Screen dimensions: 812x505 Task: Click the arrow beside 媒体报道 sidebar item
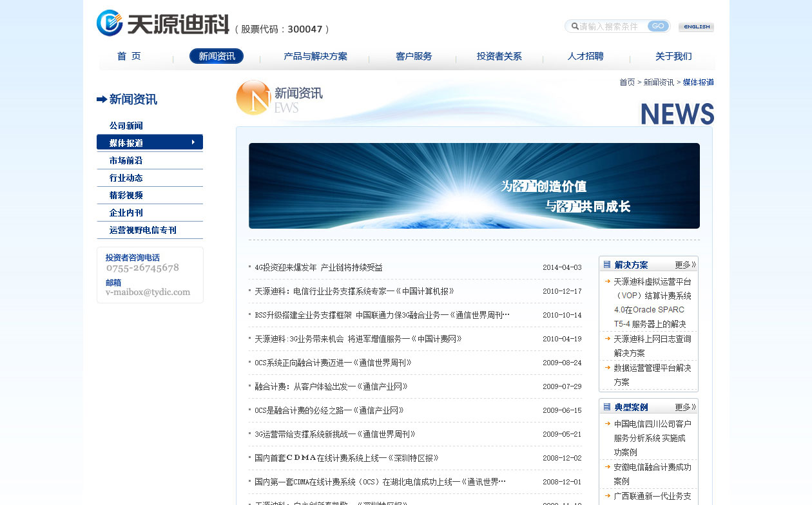(x=193, y=142)
